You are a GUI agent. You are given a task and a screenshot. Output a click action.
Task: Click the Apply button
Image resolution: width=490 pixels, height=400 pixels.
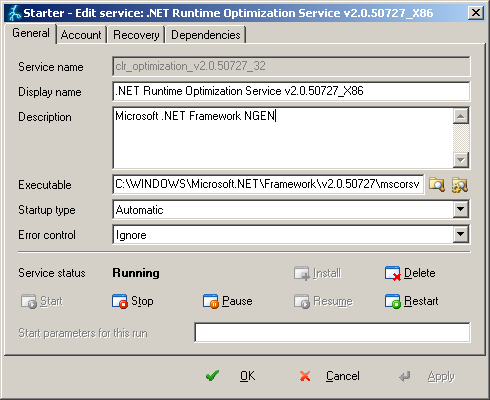[x=427, y=376]
